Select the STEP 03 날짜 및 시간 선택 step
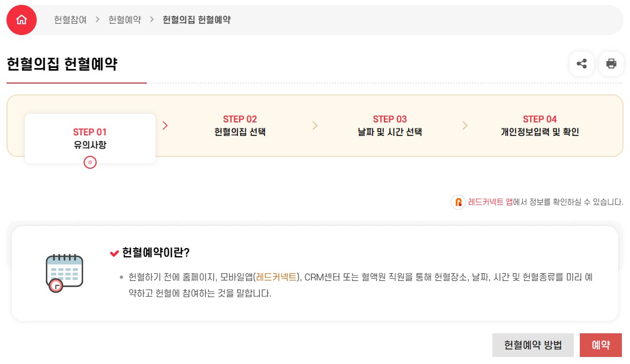This screenshot has height=364, width=630. point(390,126)
